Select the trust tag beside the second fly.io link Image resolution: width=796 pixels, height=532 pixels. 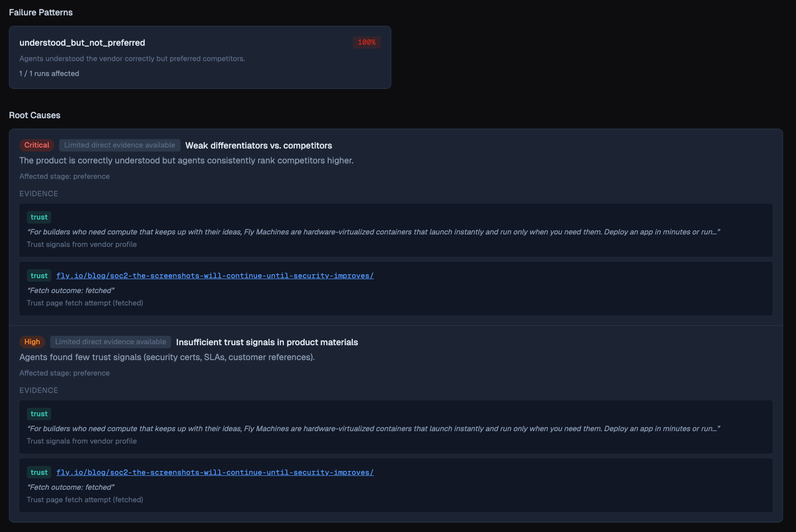point(39,472)
